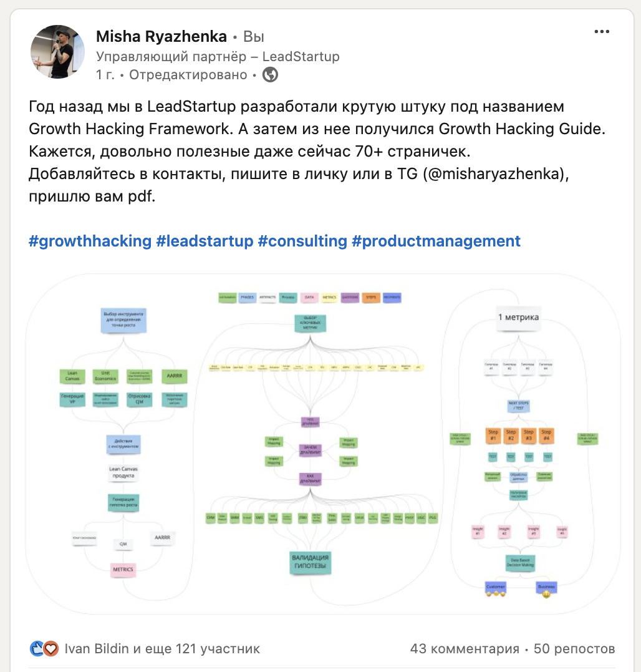
Task: Click Misha Ryazhenka's profile photo
Action: pyautogui.click(x=57, y=51)
